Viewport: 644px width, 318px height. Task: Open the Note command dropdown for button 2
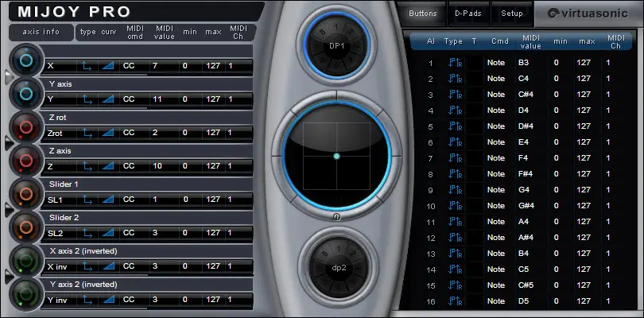498,79
